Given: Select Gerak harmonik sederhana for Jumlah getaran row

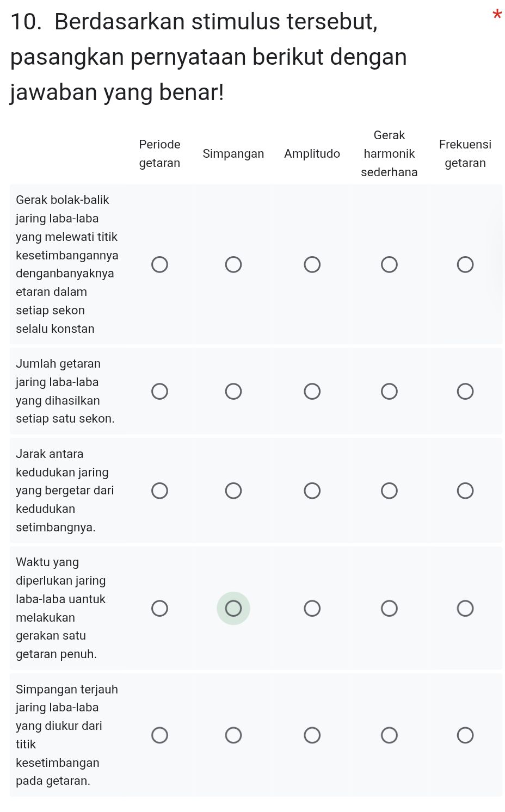Looking at the screenshot, I should [x=389, y=391].
